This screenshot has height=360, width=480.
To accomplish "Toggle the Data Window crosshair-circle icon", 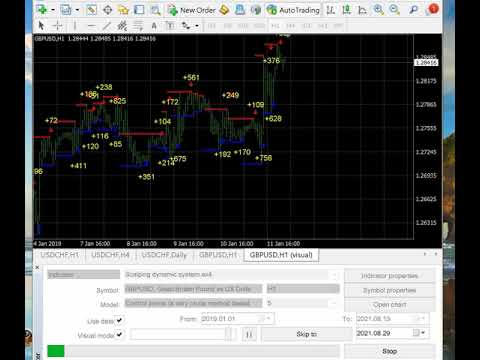I will click(x=107, y=10).
